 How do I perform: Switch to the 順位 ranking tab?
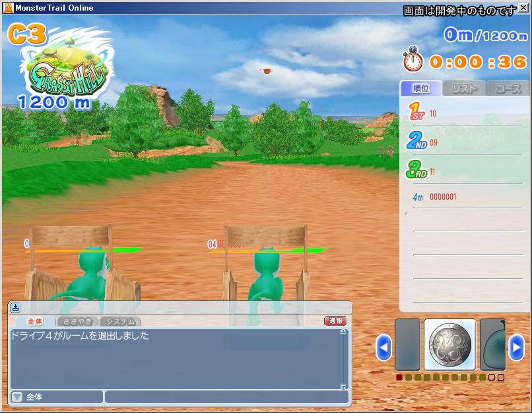tap(421, 89)
